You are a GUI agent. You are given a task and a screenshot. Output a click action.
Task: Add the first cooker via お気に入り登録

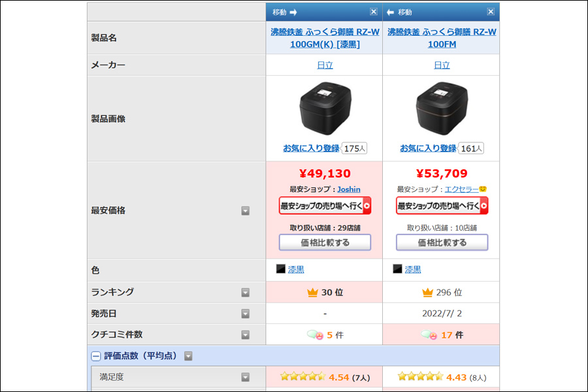pos(311,148)
